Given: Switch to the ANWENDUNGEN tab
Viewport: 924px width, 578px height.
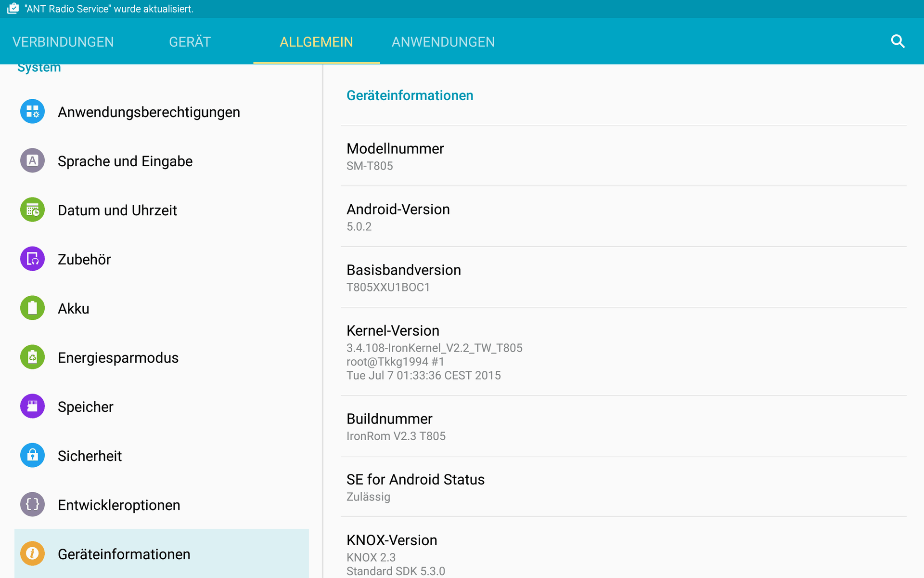Looking at the screenshot, I should coord(443,42).
